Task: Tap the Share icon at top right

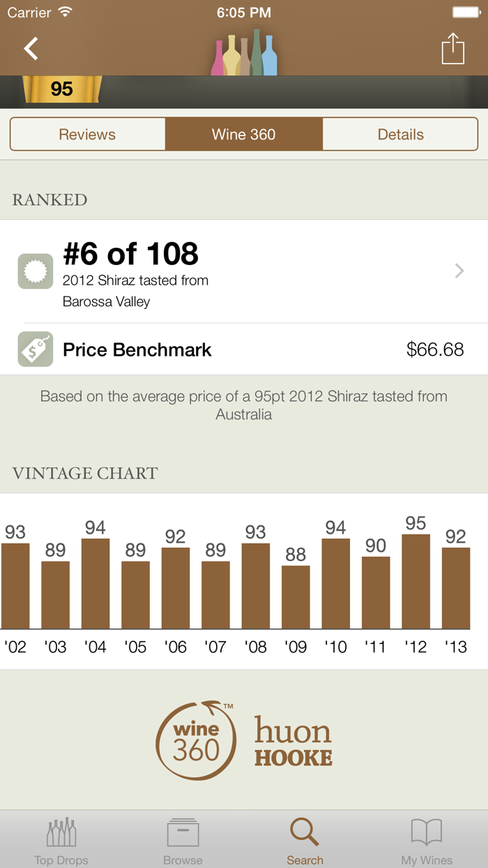Action: coord(453,49)
